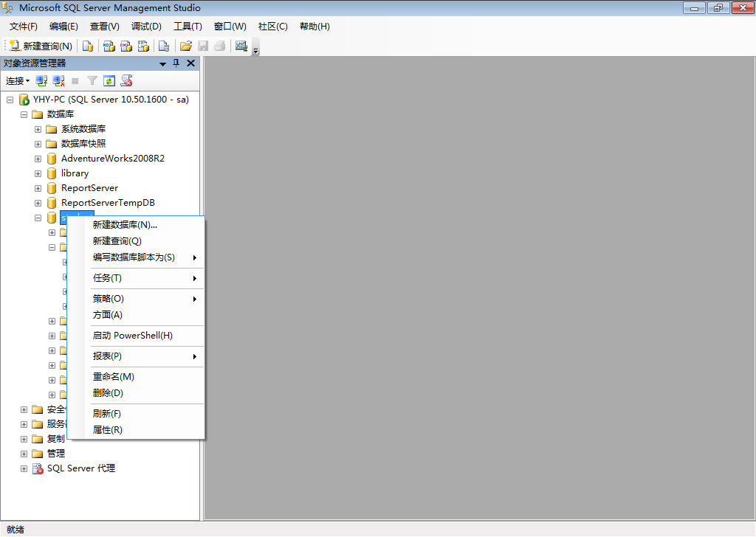
Task: Open the 文件(F) menu
Action: [23, 27]
